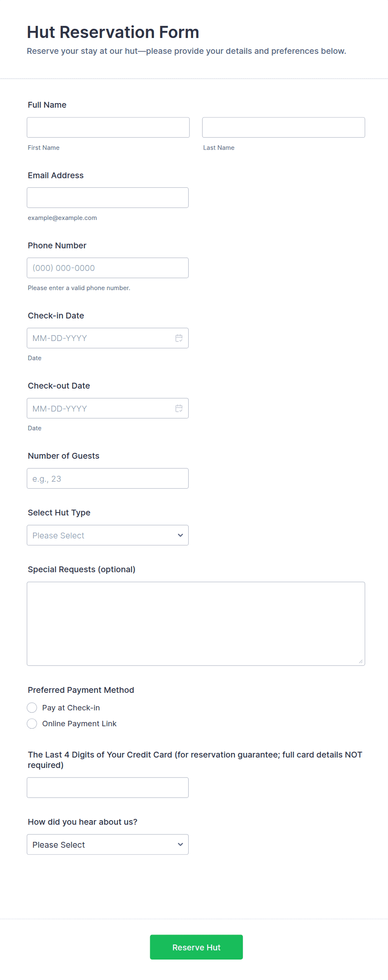Click the Pay at Check-in label text
388x980 pixels.
(x=71, y=707)
